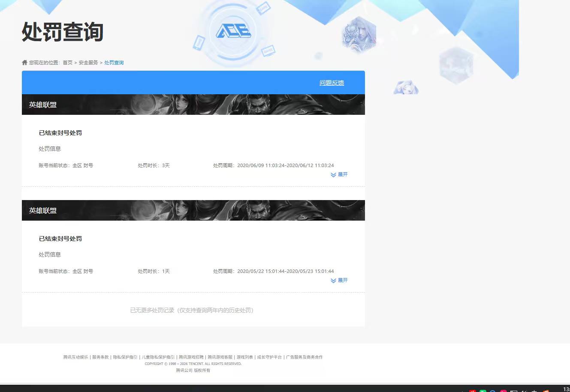Screen dimensions: 570x392
Task: Click the 2020/05/22 punishment period text
Action: (x=274, y=271)
